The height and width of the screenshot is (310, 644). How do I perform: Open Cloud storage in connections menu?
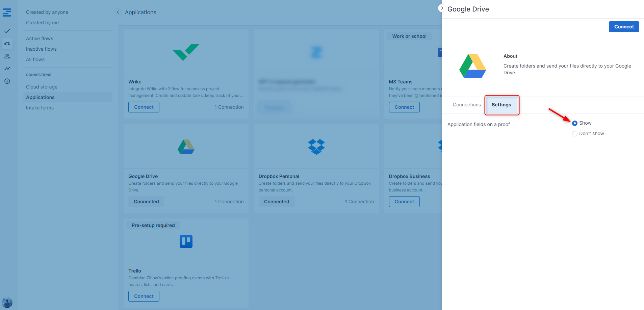click(42, 87)
